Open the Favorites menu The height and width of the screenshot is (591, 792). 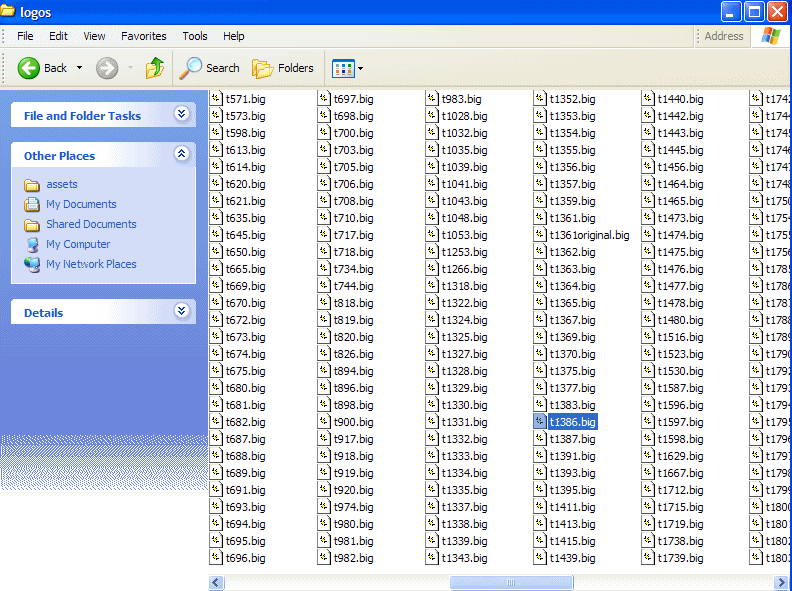[x=144, y=36]
